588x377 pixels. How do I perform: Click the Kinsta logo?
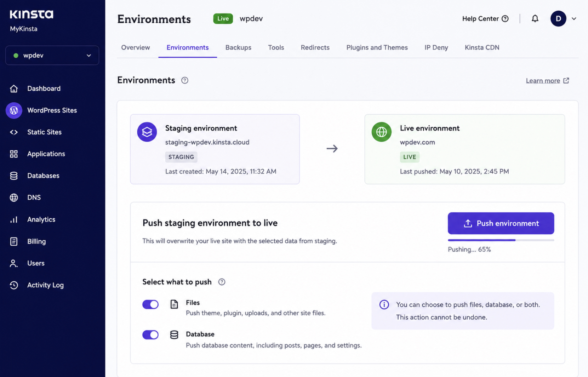tap(32, 14)
